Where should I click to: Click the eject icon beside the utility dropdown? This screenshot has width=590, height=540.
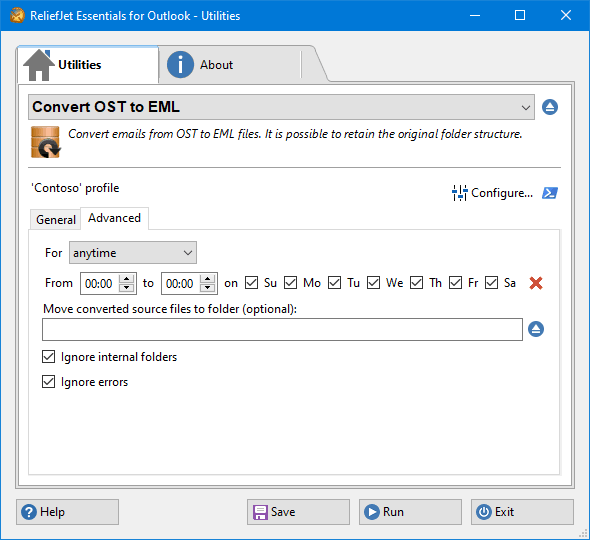coord(550,107)
